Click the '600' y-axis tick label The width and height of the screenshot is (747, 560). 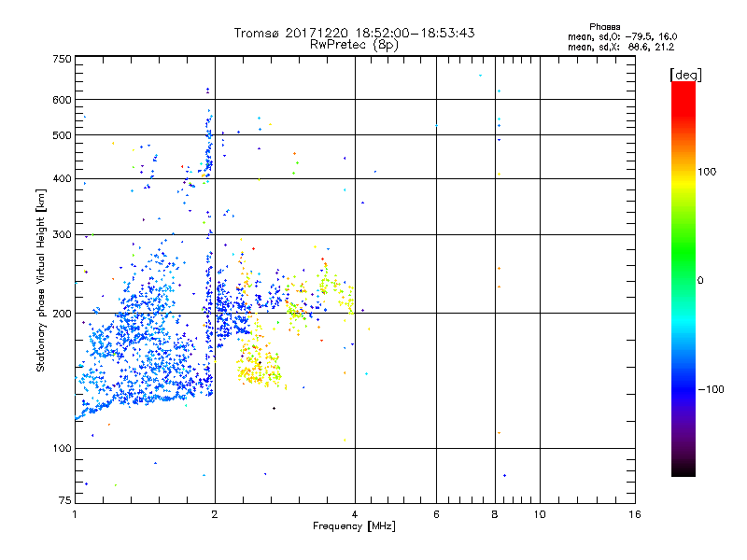(x=62, y=100)
